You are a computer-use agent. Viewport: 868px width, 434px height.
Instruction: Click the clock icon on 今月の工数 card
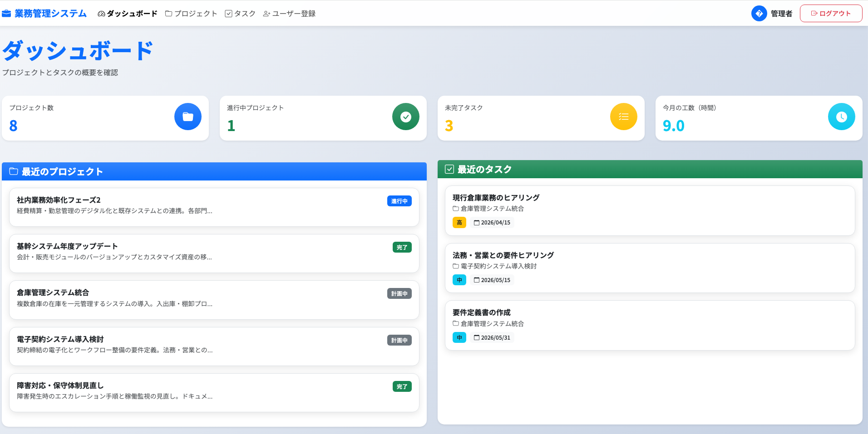click(x=841, y=117)
